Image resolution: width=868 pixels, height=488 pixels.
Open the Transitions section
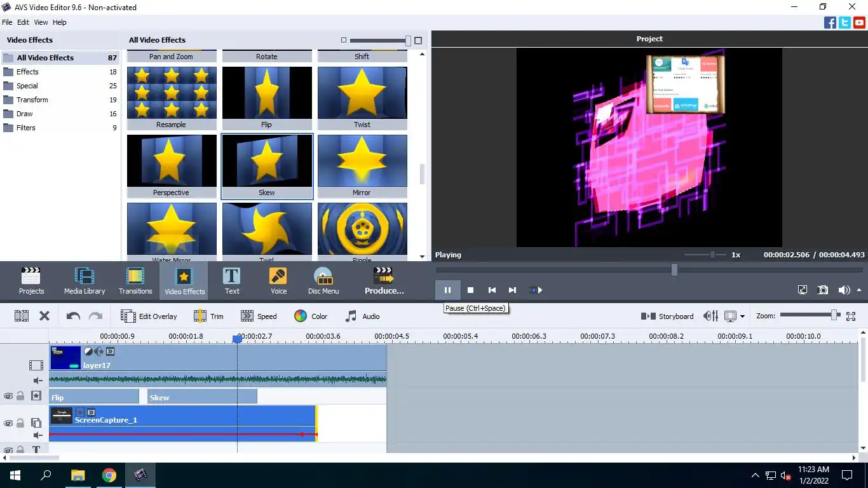(135, 281)
